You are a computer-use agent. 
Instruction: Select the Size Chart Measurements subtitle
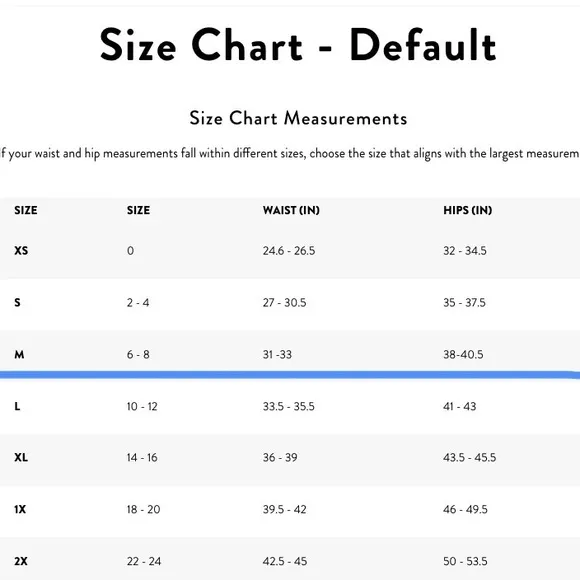point(298,118)
